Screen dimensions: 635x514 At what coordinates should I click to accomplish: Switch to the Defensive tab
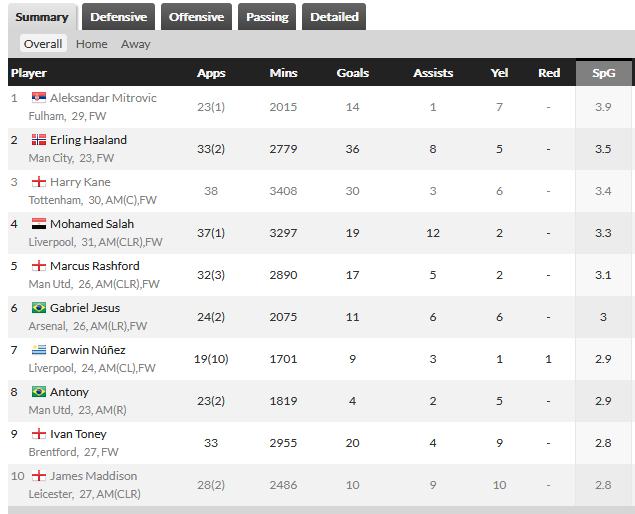tap(119, 17)
